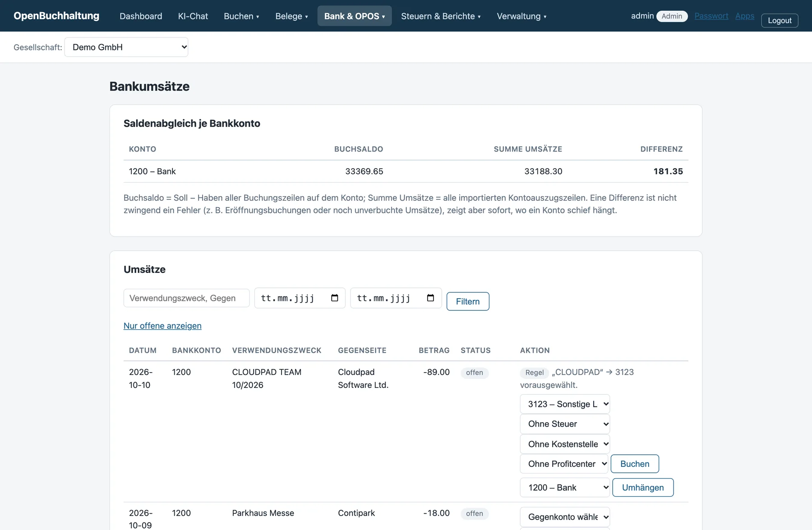This screenshot has width=812, height=530.
Task: Click the second tt.mm.jjjj date input
Action: point(396,298)
